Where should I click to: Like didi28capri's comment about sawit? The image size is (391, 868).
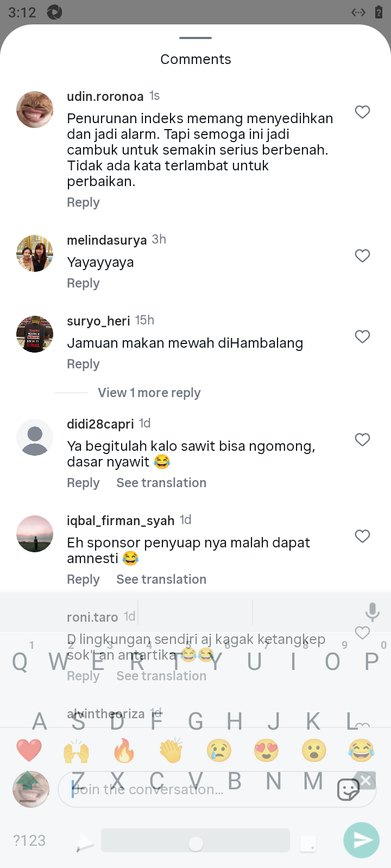click(362, 439)
